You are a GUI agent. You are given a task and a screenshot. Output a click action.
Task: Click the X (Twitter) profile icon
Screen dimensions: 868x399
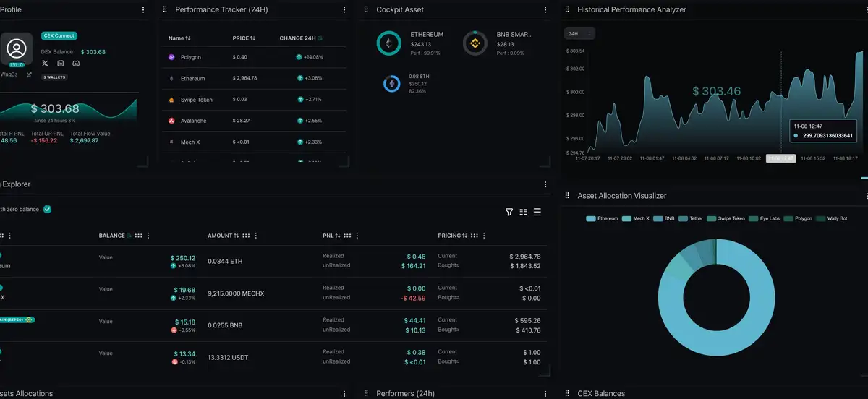[x=46, y=64]
